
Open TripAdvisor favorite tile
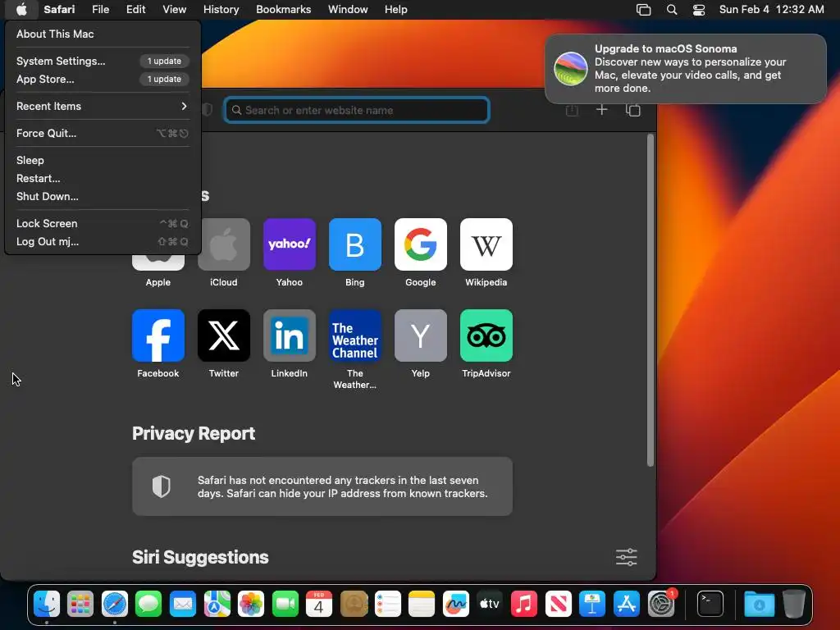[x=486, y=336]
